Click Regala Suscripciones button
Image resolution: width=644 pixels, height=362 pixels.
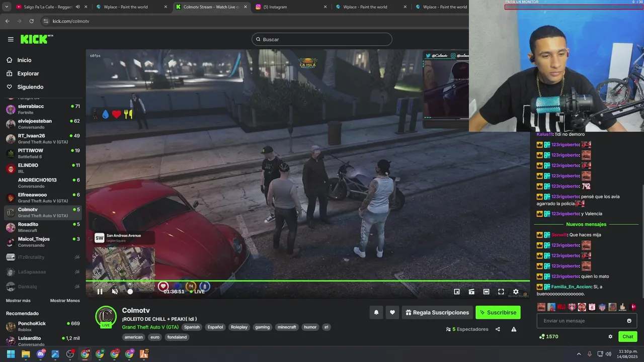click(437, 312)
